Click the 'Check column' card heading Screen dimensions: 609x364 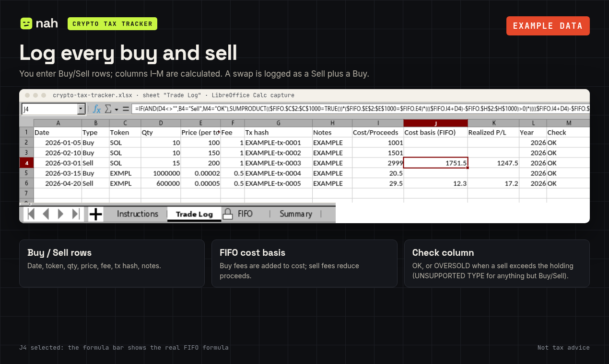point(443,253)
